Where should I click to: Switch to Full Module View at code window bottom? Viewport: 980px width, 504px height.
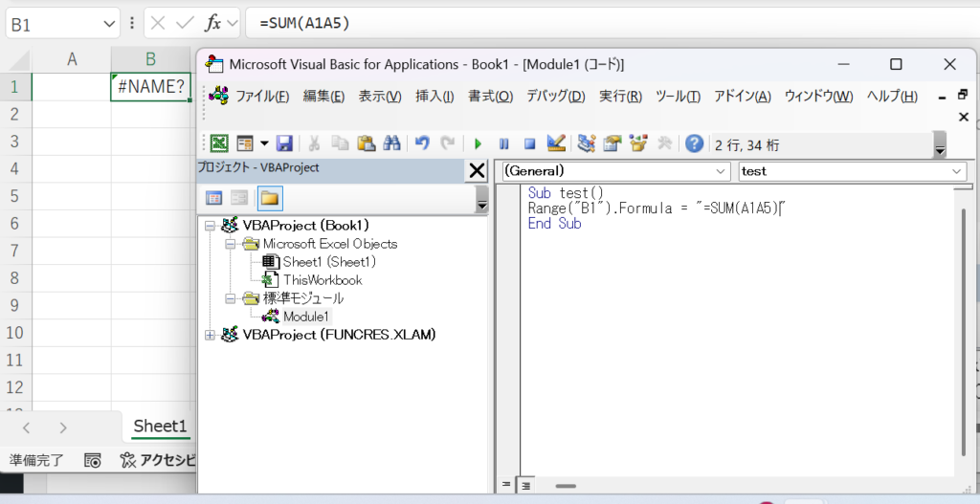[526, 485]
